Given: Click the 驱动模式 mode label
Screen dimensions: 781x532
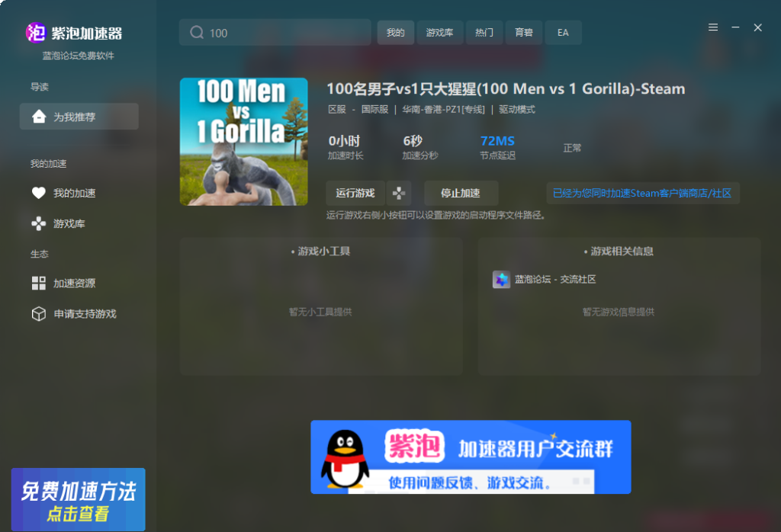Looking at the screenshot, I should [x=517, y=110].
